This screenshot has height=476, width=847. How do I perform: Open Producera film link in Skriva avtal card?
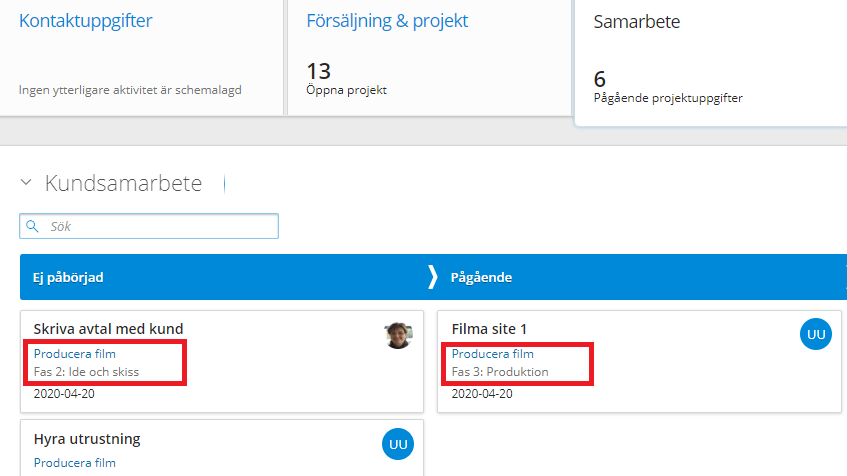[74, 354]
